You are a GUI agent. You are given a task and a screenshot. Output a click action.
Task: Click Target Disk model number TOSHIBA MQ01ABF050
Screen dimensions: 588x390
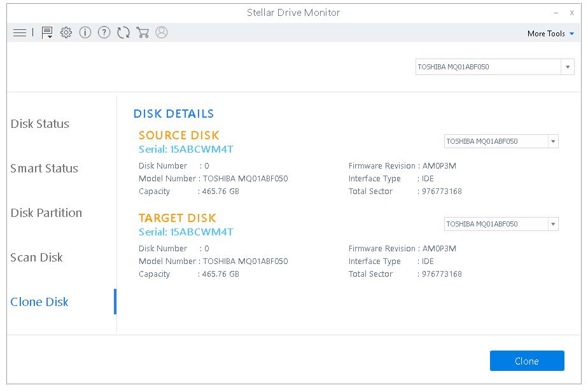tap(245, 261)
